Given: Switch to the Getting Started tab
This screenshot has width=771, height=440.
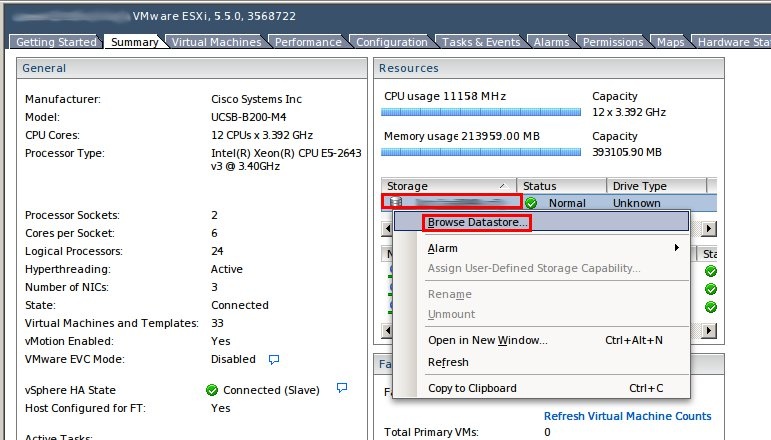Looking at the screenshot, I should click(56, 42).
